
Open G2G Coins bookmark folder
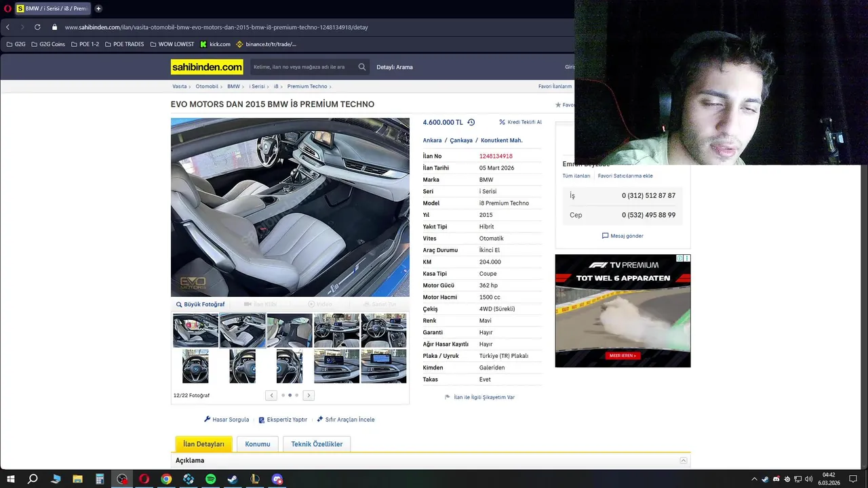point(48,44)
